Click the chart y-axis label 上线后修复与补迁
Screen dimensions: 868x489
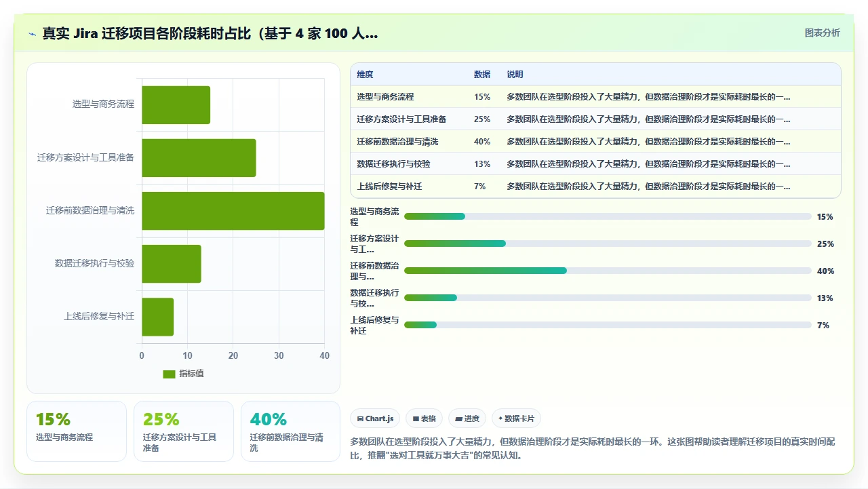(99, 317)
